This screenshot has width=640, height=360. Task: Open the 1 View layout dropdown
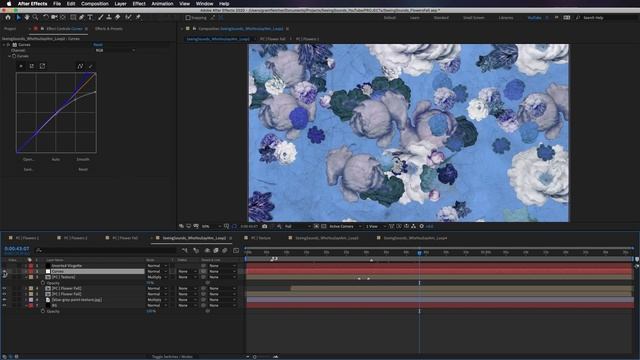pyautogui.click(x=376, y=226)
